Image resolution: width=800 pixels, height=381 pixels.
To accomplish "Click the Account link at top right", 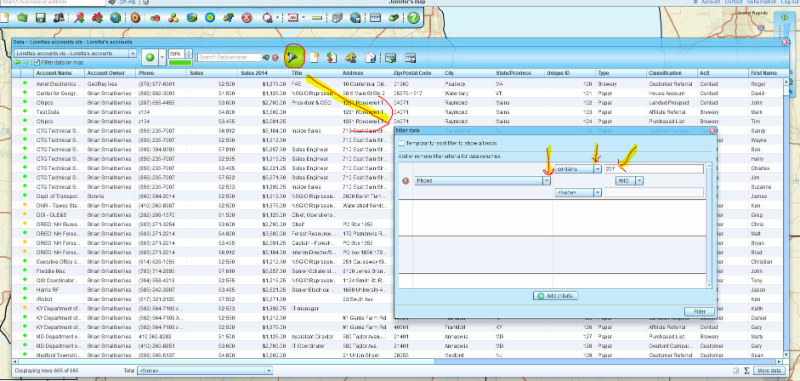I will tap(711, 2).
